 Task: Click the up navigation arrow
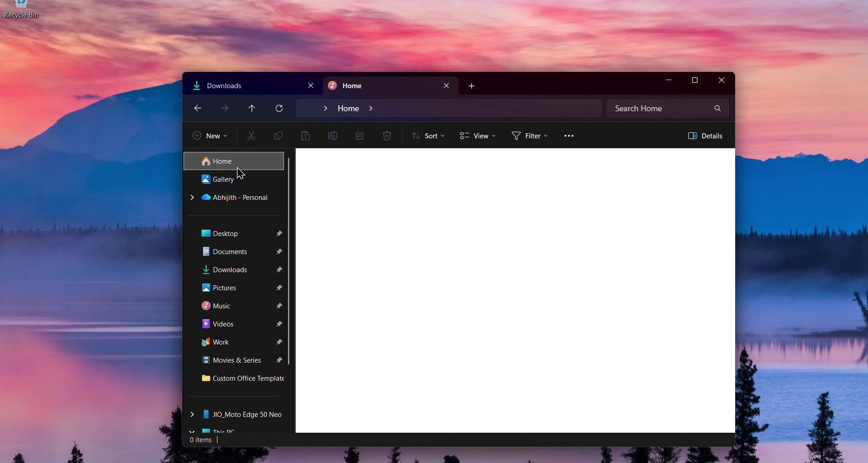point(252,108)
